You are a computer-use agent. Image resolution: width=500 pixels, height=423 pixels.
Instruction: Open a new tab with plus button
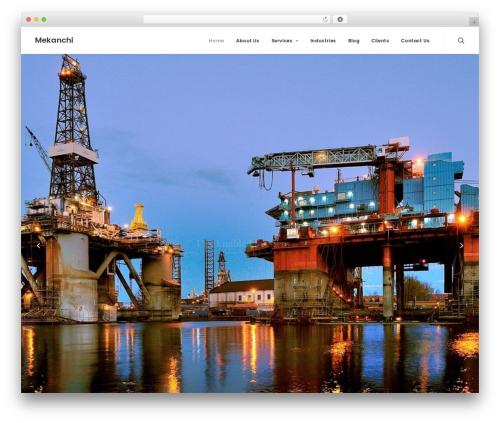click(x=474, y=22)
